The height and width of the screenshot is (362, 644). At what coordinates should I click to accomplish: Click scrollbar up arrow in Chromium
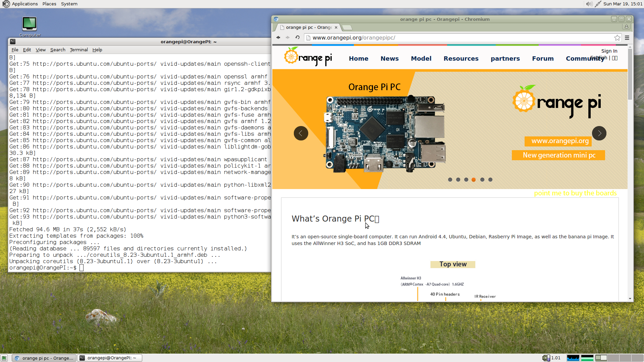pos(630,47)
